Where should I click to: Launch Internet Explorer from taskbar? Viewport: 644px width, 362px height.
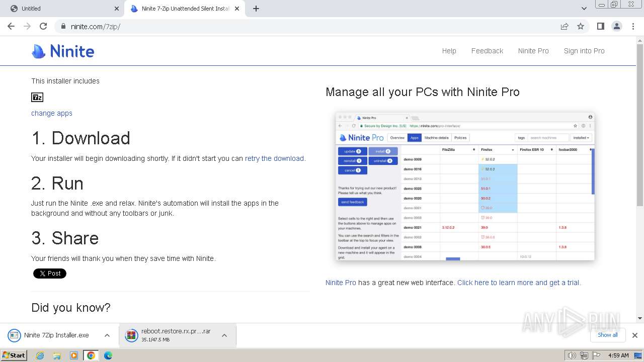40,355
